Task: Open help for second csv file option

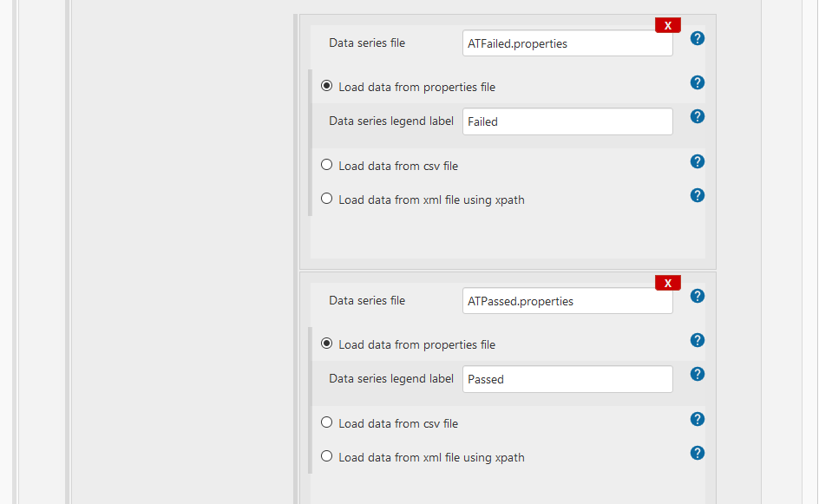Action: [x=698, y=419]
